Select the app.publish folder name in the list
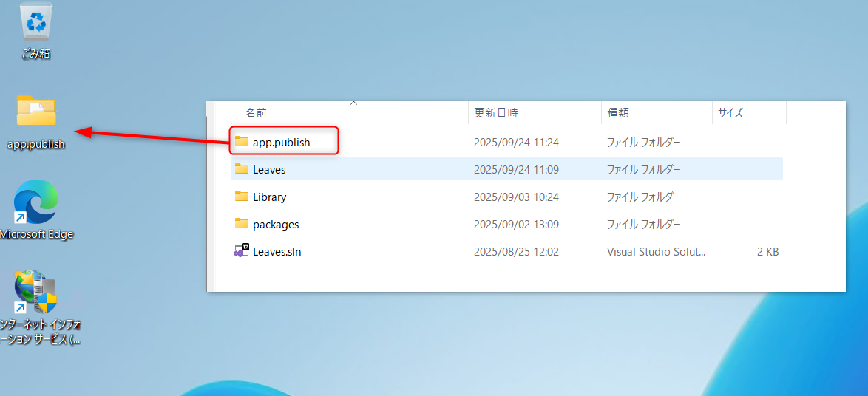The image size is (868, 396). pyautogui.click(x=281, y=142)
